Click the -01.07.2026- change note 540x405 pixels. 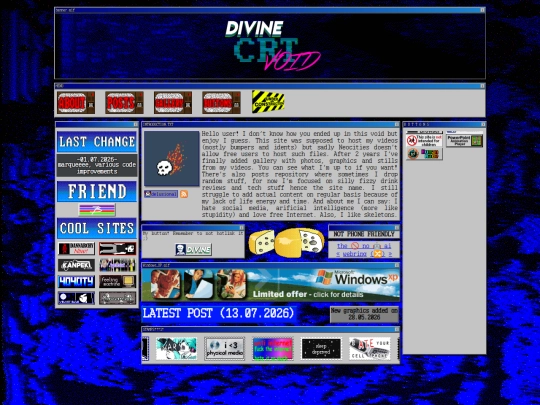pos(97,165)
